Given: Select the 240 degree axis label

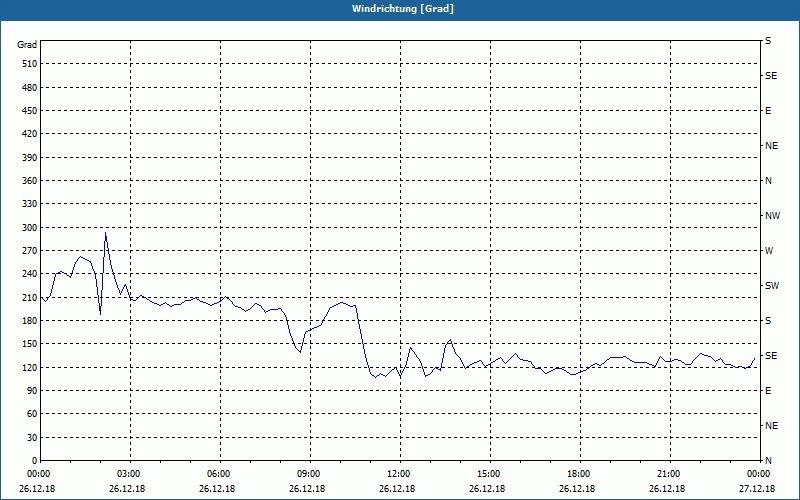Looking at the screenshot, I should click(30, 274).
